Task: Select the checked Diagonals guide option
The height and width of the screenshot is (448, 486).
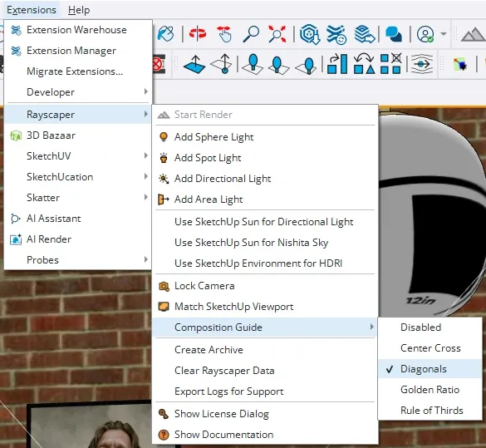Action: click(430, 369)
